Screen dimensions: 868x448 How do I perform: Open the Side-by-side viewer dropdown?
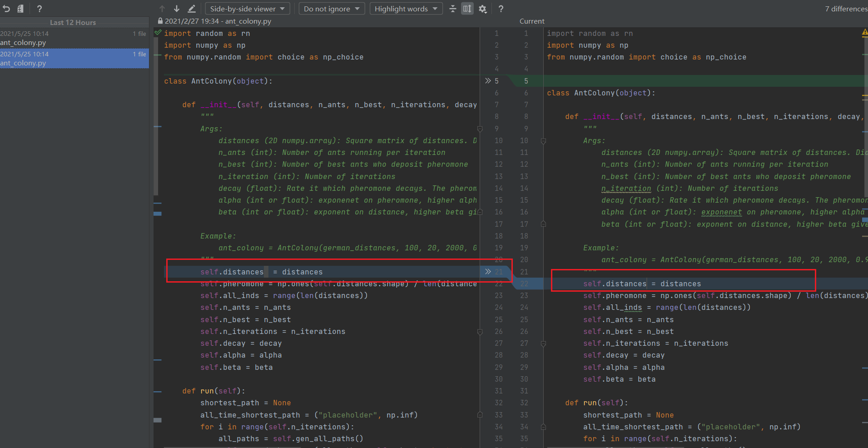click(247, 8)
